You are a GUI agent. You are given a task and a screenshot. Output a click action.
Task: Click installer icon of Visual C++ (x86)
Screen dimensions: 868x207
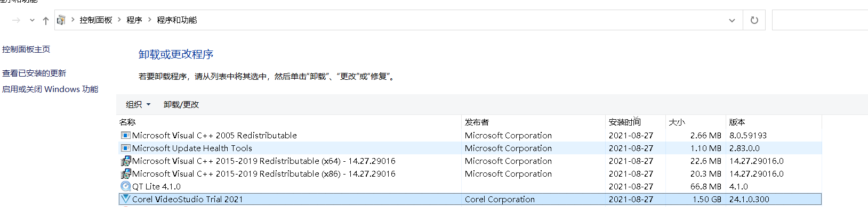pos(126,173)
